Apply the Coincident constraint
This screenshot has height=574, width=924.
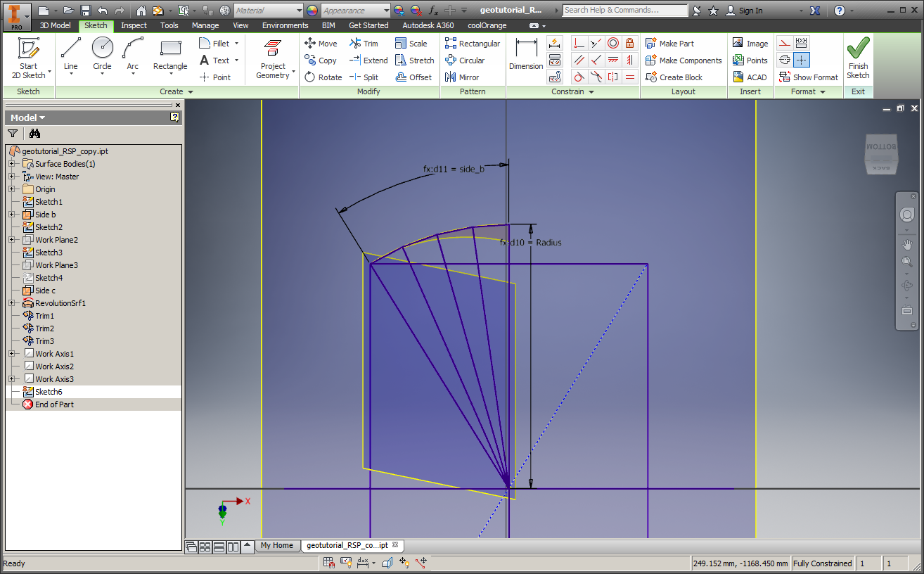pos(579,43)
